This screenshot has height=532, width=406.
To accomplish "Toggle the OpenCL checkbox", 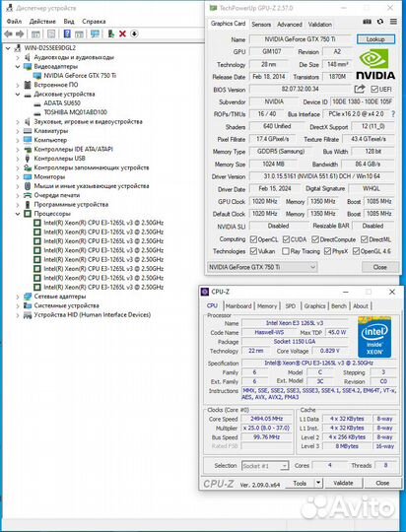I will tap(253, 239).
